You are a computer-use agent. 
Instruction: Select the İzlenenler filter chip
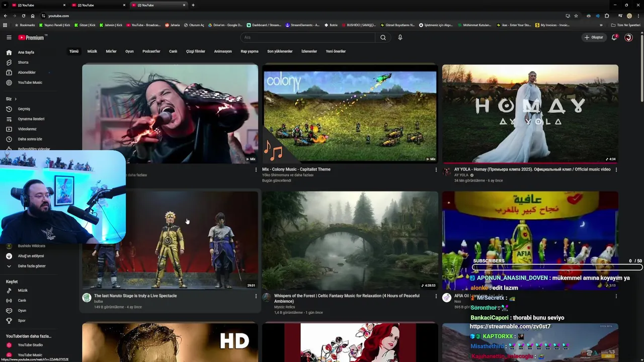[x=309, y=51]
